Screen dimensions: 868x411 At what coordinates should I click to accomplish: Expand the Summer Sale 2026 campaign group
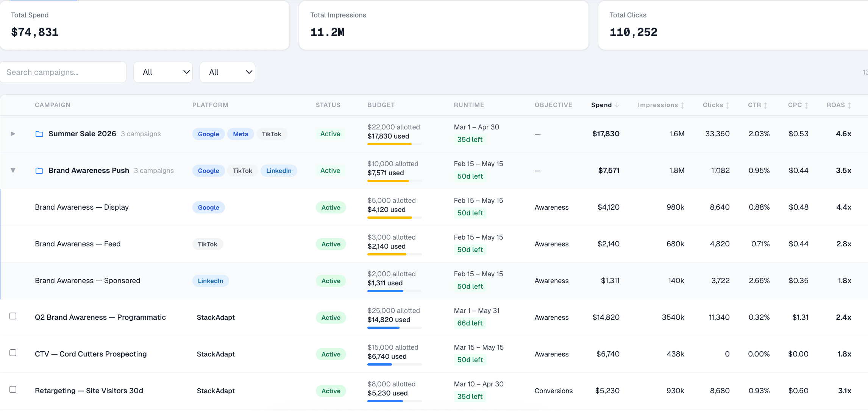coord(13,134)
